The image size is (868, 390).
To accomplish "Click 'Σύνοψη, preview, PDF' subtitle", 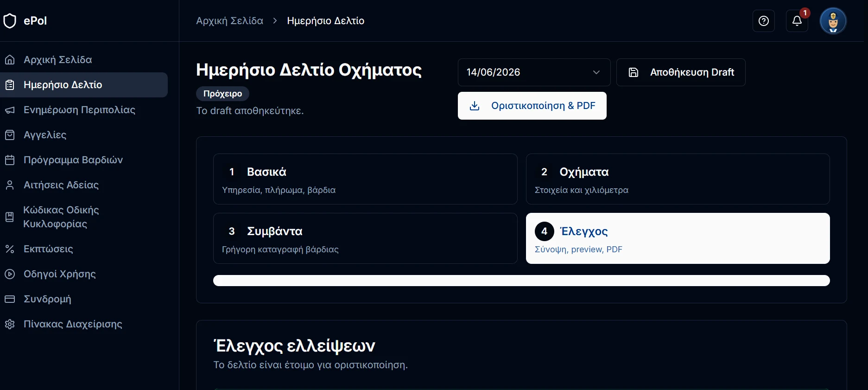I will tap(578, 249).
